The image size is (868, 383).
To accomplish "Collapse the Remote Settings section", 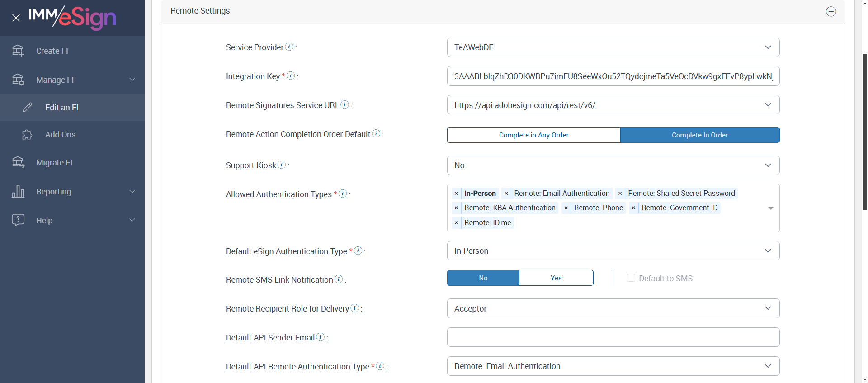I will click(x=831, y=11).
